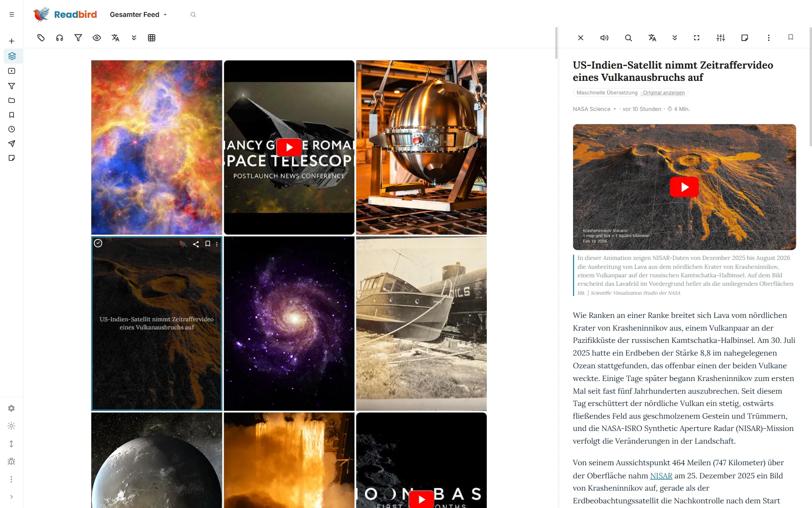Viewport: 812px width, 508px height.
Task: Open folders in the left sidebar
Action: (x=11, y=100)
